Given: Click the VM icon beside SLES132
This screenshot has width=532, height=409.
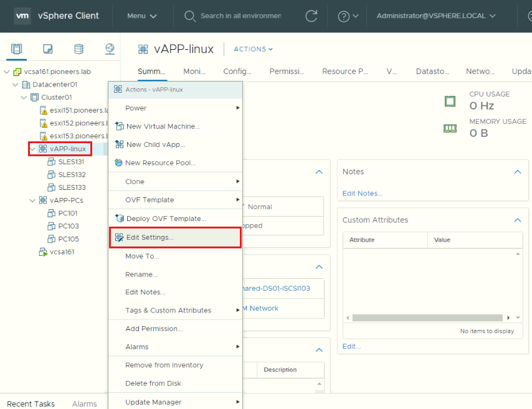Looking at the screenshot, I should click(x=51, y=174).
